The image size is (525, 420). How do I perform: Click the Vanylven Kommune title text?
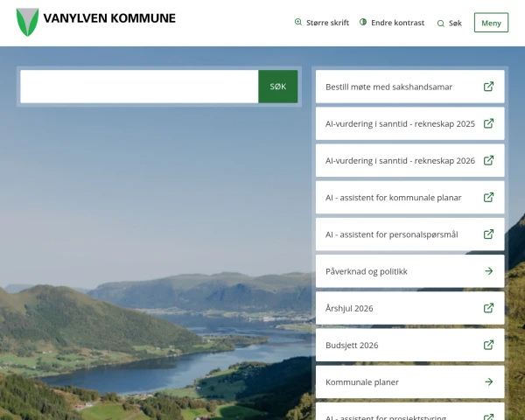click(x=109, y=18)
